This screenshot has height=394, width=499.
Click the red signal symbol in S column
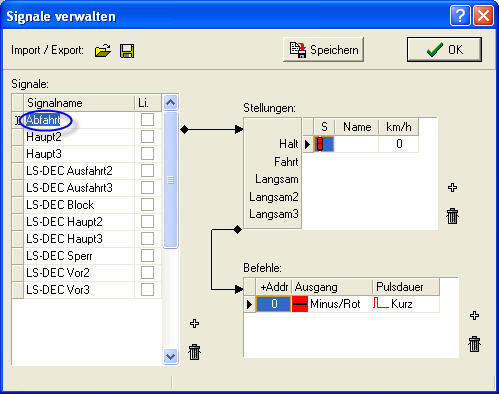point(320,144)
